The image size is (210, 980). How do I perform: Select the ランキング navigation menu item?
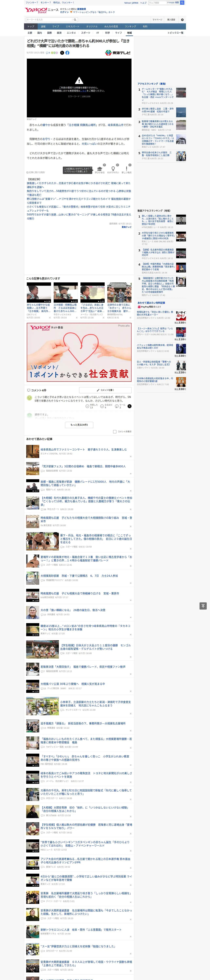(130, 27)
